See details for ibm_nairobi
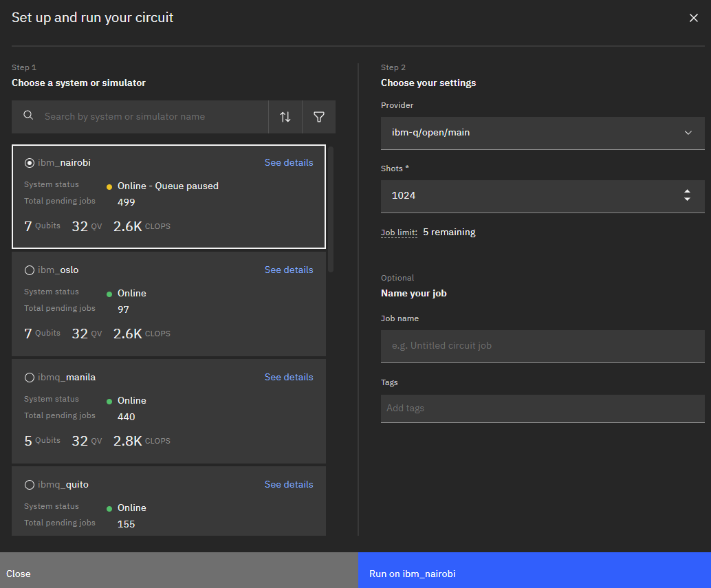Viewport: 711px width, 588px height. point(289,163)
